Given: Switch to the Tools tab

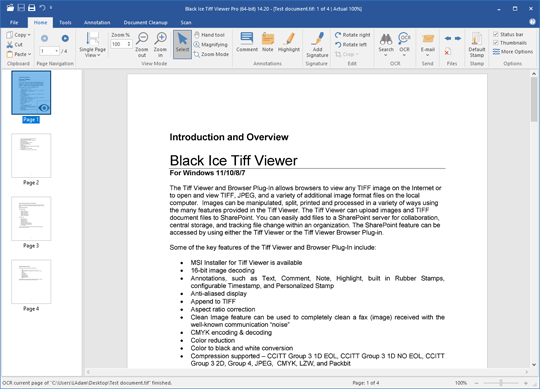Looking at the screenshot, I should (x=65, y=23).
